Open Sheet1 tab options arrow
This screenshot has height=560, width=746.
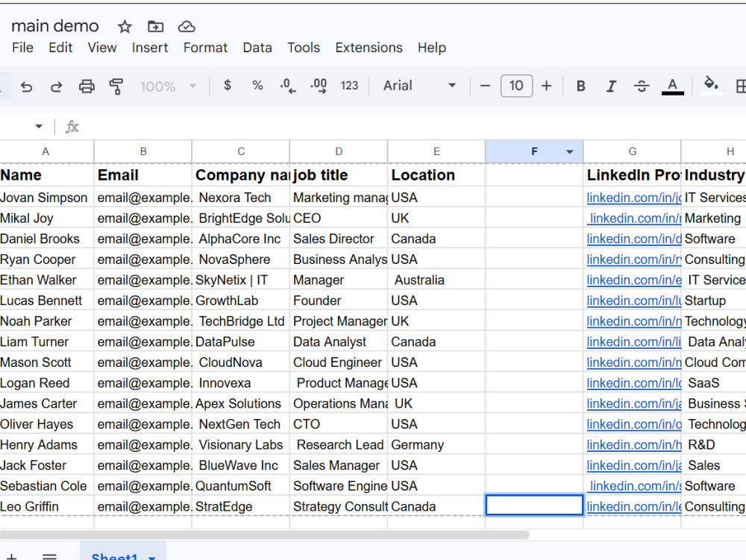point(151,557)
